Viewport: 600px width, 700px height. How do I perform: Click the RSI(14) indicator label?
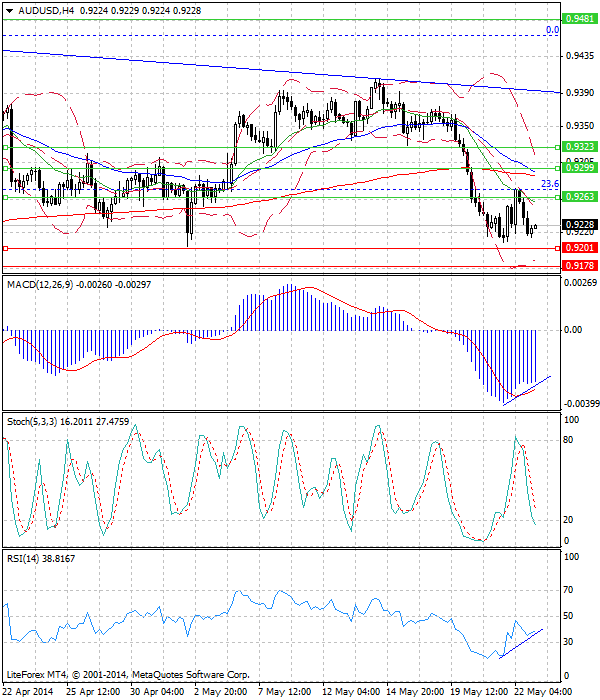click(x=26, y=558)
